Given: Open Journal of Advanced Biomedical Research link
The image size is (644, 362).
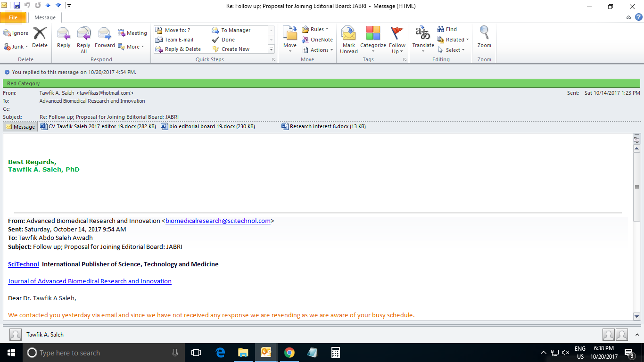Looking at the screenshot, I should point(90,281).
